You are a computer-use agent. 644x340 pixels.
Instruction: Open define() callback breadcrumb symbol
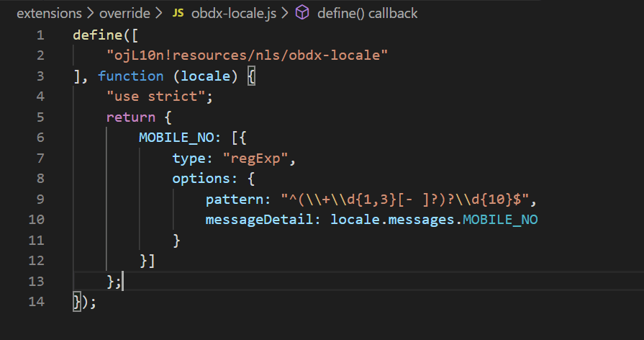click(367, 13)
